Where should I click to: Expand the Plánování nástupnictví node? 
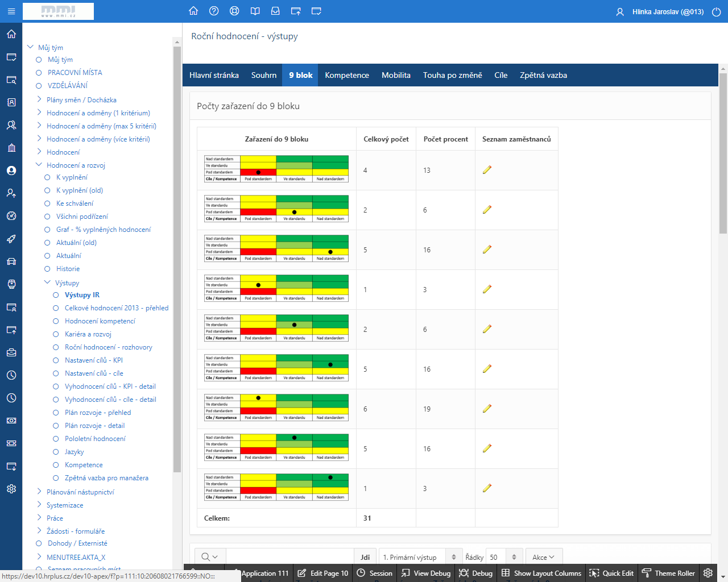pos(39,492)
